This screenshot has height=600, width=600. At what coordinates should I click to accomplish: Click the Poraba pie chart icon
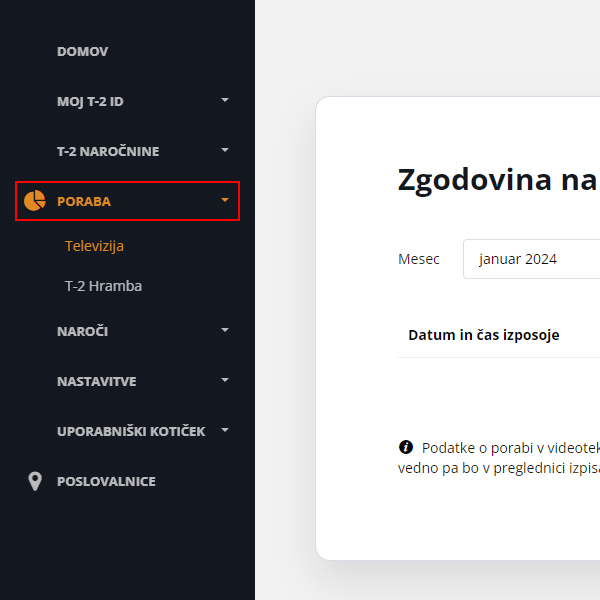pos(35,201)
